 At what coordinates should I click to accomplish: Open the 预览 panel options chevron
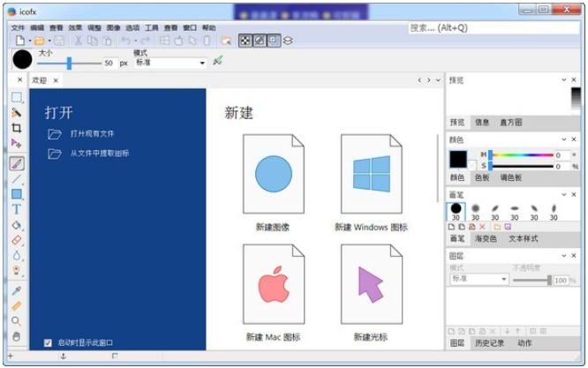(x=563, y=79)
